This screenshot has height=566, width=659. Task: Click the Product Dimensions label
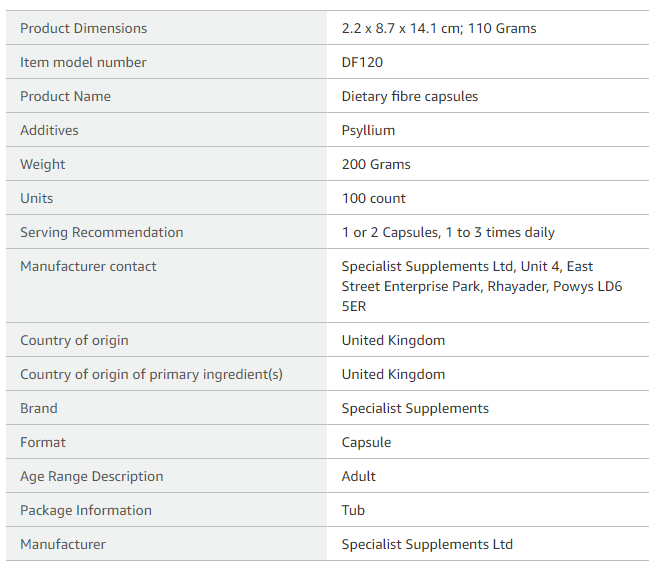click(x=84, y=28)
